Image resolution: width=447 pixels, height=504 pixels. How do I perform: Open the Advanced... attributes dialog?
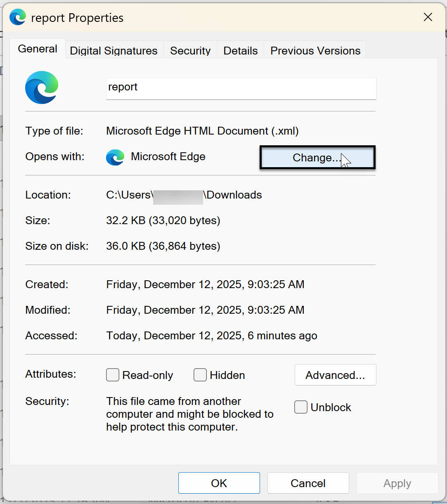point(335,375)
